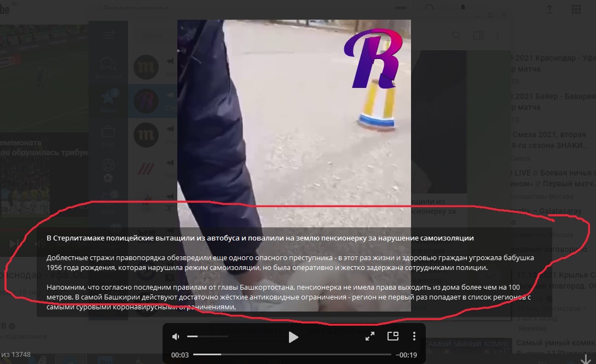Seek along the video progress bar
The width and height of the screenshot is (596, 364).
pos(292,355)
